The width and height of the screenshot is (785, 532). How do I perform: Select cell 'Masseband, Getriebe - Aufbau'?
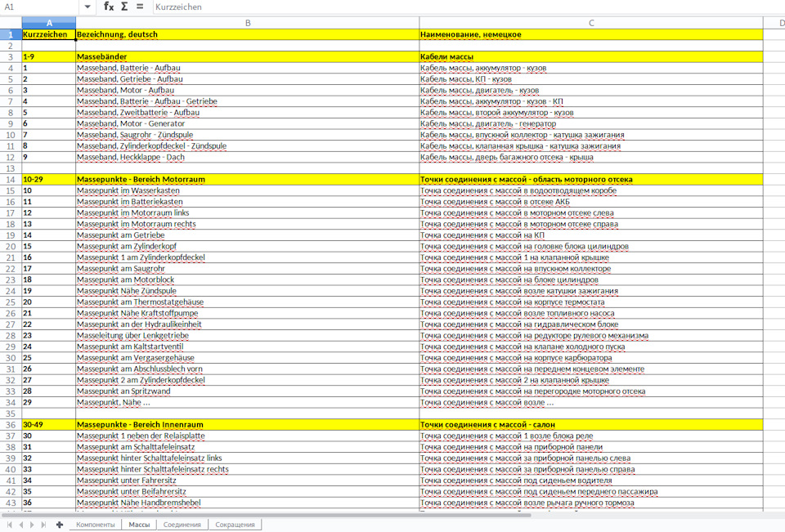point(248,79)
